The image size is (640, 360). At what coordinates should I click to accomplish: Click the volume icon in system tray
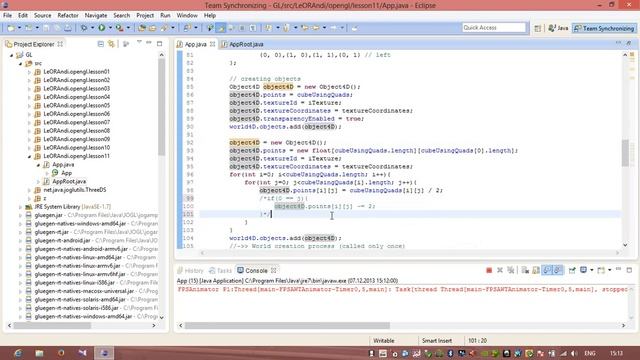(573, 353)
